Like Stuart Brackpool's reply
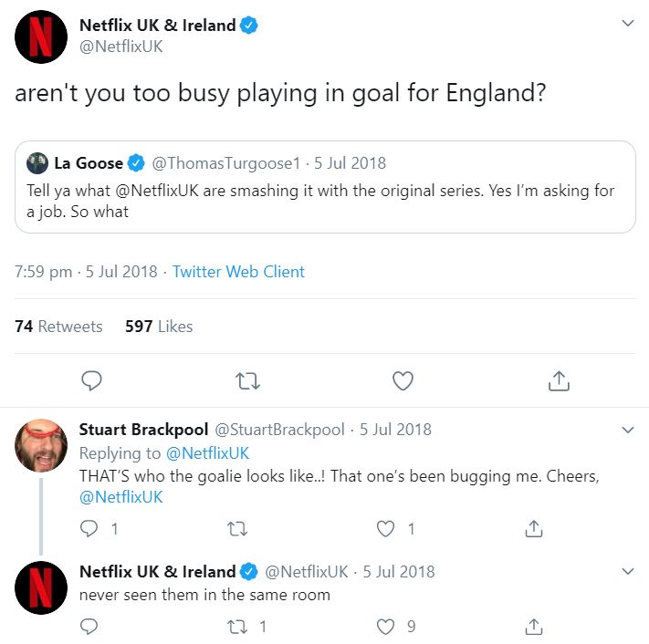Screen dimensions: 649x644 (387, 528)
